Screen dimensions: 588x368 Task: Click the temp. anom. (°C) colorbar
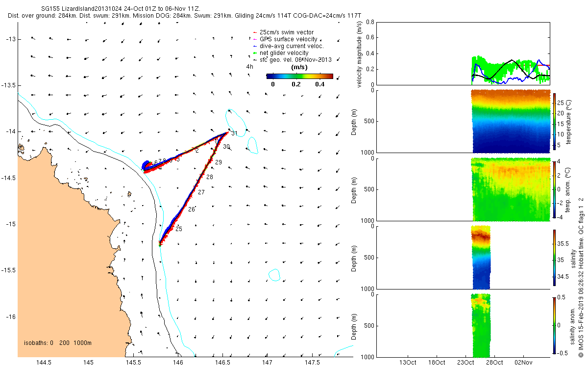(x=556, y=189)
